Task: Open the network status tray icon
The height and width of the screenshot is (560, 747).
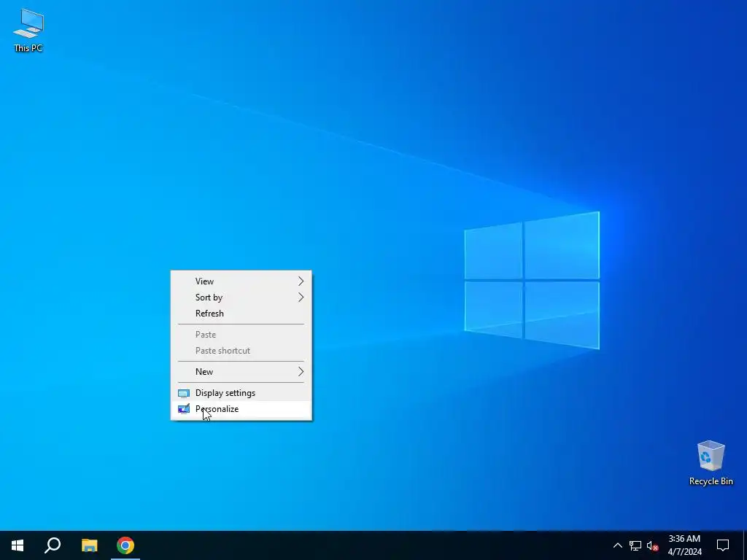Action: (635, 545)
